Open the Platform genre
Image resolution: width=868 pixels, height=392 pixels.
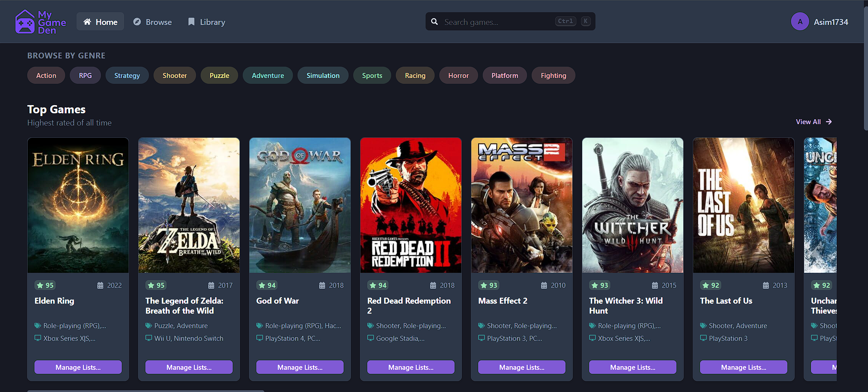pos(505,76)
